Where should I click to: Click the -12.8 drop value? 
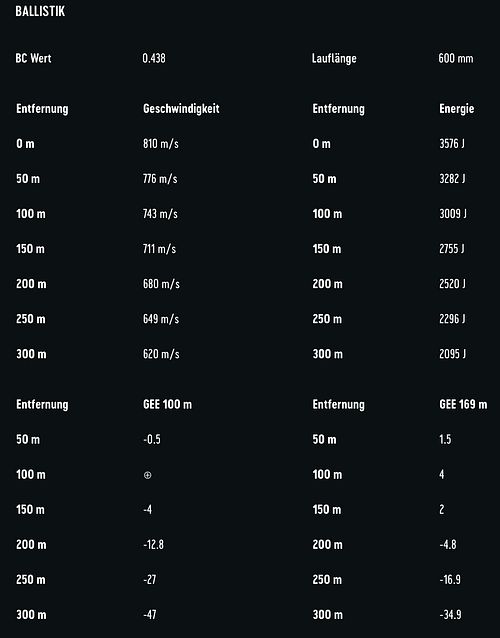point(153,544)
